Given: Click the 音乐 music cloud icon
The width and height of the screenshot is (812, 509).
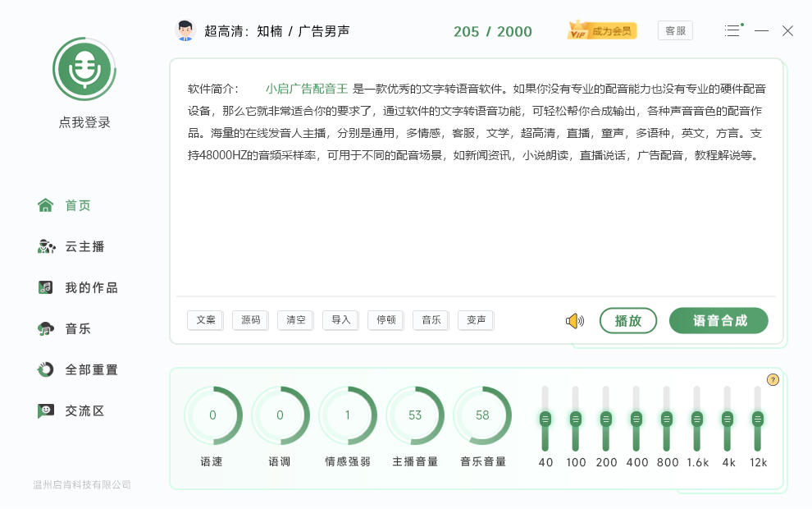Looking at the screenshot, I should pyautogui.click(x=46, y=328).
